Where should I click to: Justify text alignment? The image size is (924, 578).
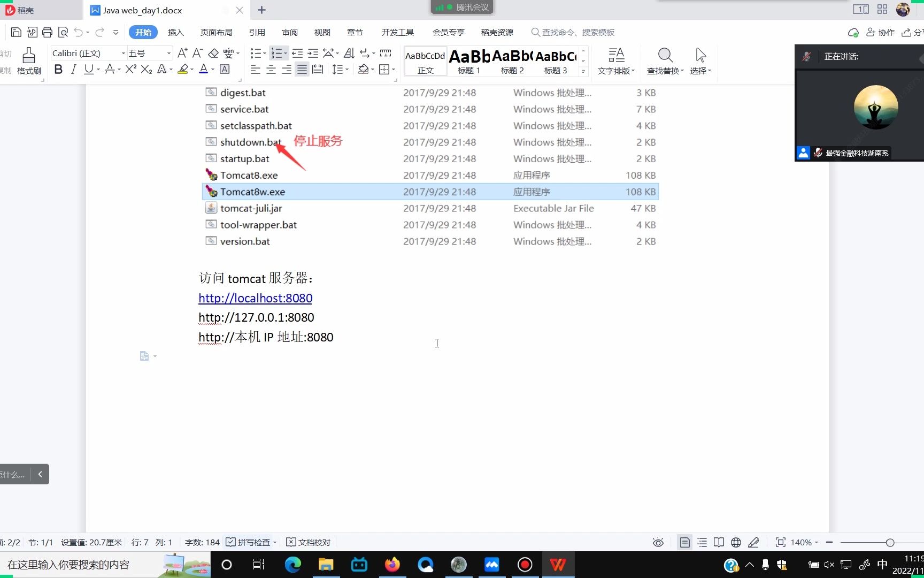pos(302,70)
